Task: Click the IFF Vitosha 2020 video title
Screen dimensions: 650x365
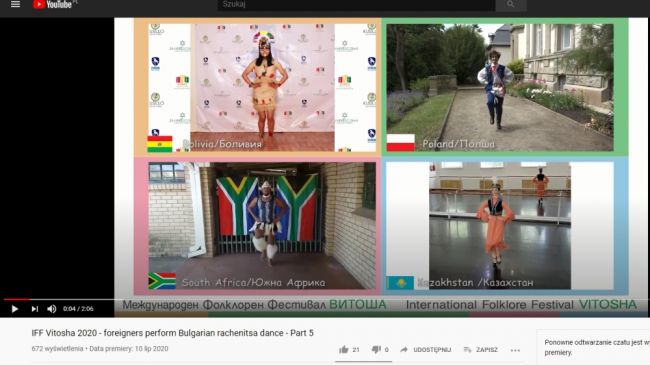Action: point(172,333)
